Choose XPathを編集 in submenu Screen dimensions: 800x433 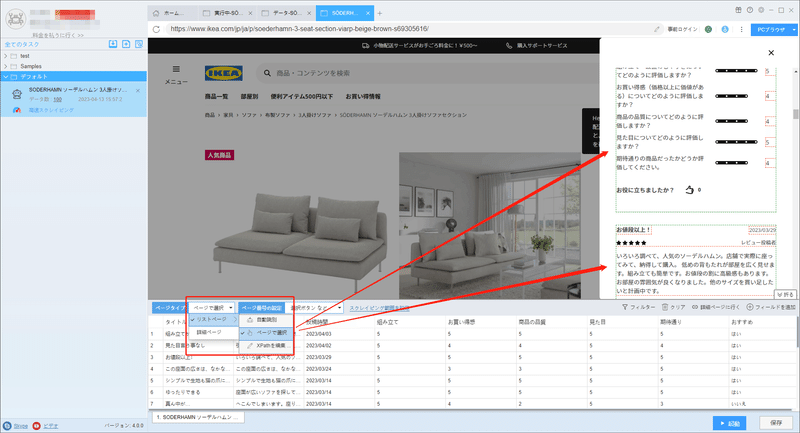click(266, 346)
